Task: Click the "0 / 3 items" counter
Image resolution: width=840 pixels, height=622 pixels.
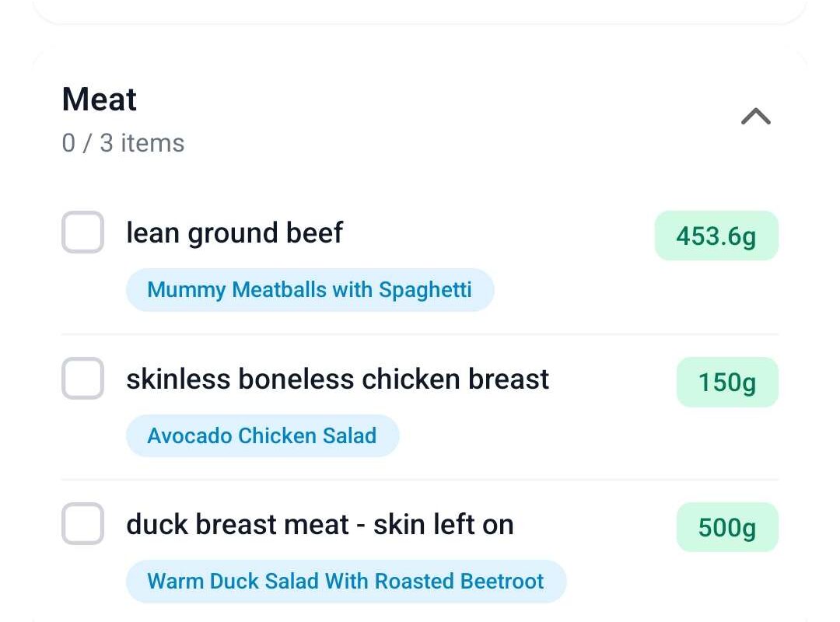Action: coord(123,143)
